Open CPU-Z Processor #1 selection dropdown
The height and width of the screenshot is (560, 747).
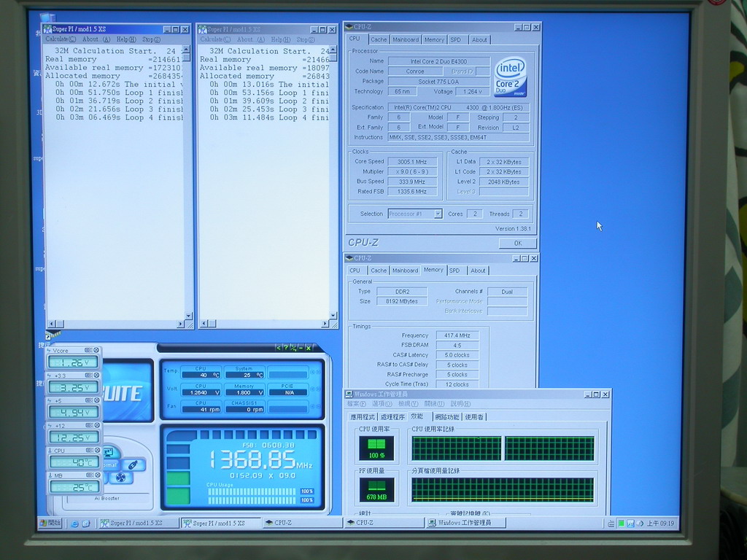pos(438,214)
